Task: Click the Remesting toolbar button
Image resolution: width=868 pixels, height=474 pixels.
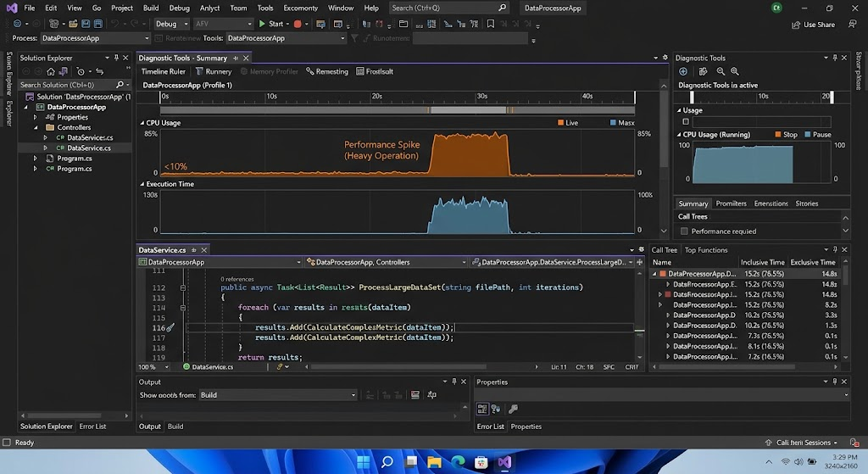Action: coord(327,71)
